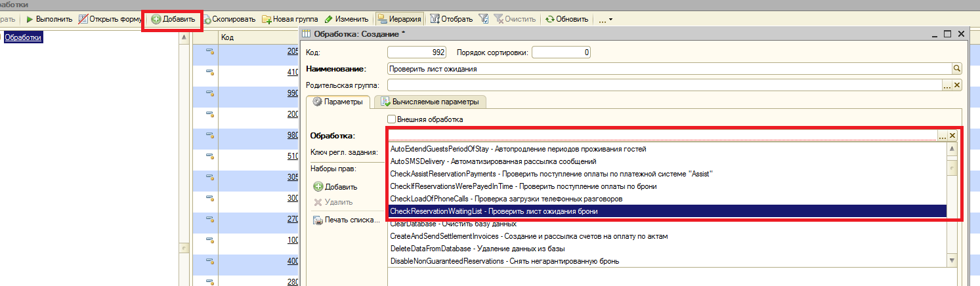Click row icon beside code 205

coord(211,51)
